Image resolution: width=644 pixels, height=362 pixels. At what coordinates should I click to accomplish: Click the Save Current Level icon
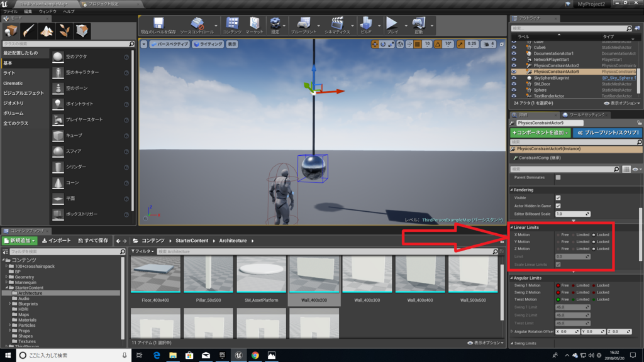(159, 24)
